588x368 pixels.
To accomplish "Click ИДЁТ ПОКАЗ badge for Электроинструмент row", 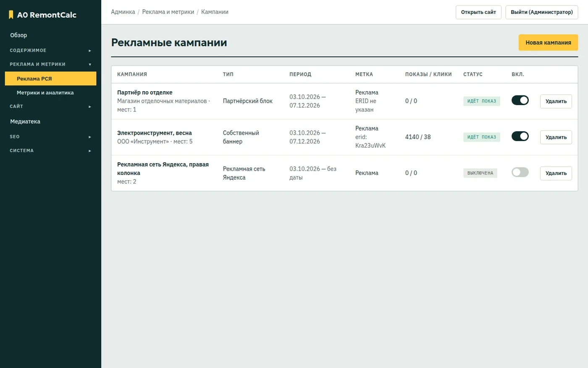I will 482,137.
